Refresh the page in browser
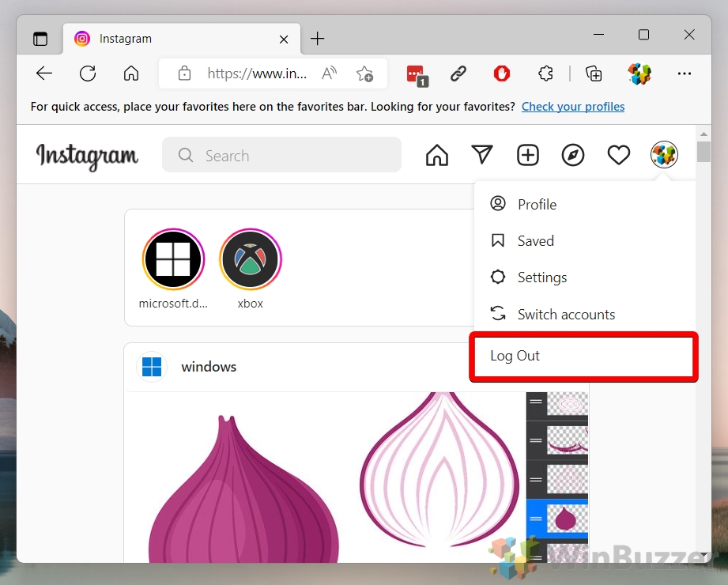Screen dimensions: 728x585 click(87, 74)
